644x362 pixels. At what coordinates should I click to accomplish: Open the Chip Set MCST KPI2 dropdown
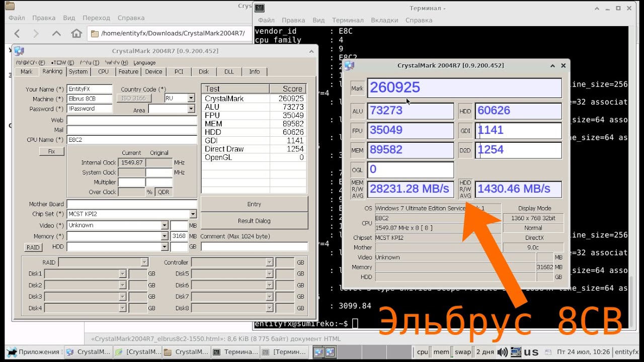[x=193, y=214]
